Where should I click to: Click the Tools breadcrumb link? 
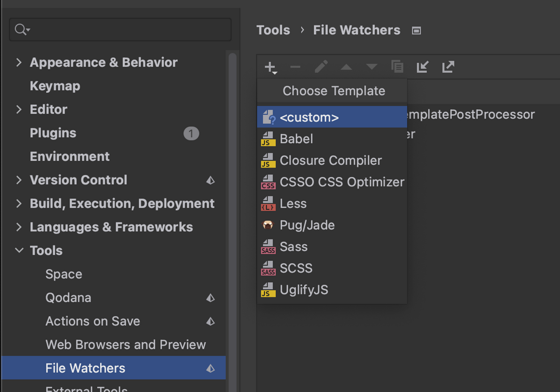click(273, 29)
